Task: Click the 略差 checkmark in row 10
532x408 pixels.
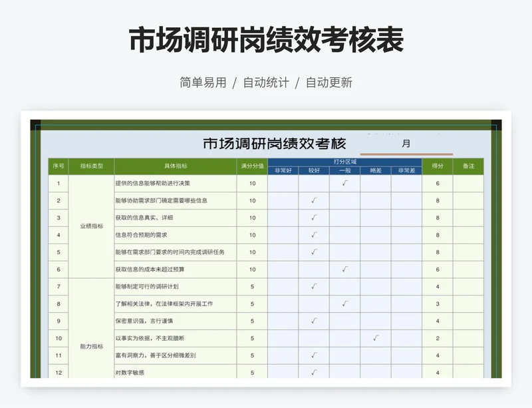Action: tap(376, 338)
